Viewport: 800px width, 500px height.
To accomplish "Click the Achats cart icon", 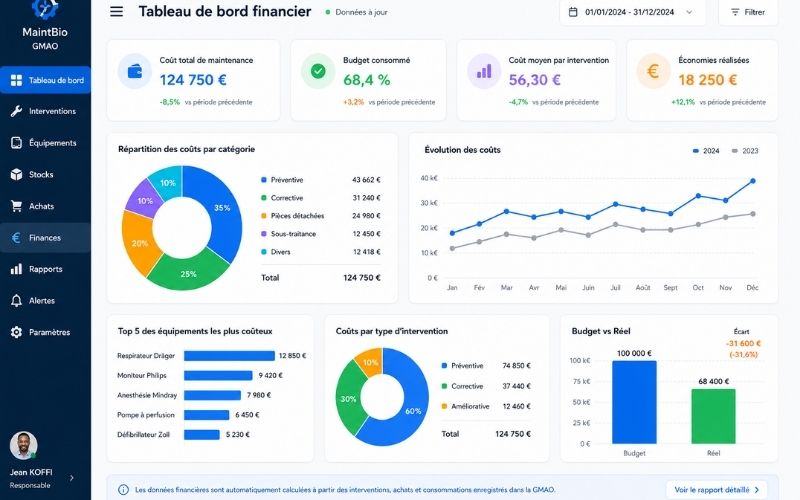I will 16,206.
